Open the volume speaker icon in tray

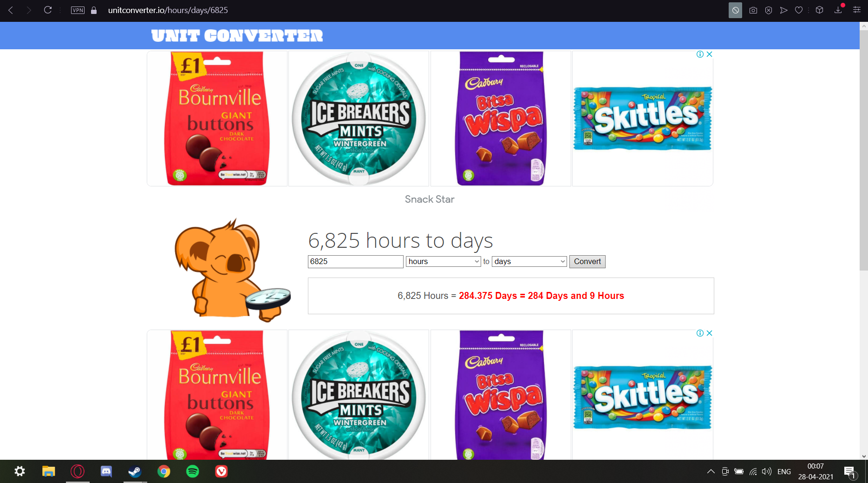[767, 471]
